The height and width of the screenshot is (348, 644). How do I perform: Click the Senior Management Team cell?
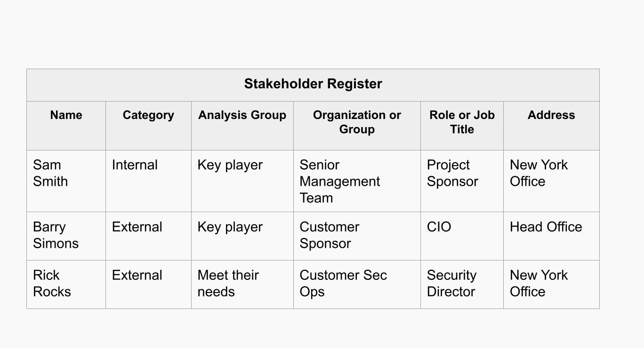click(x=339, y=182)
